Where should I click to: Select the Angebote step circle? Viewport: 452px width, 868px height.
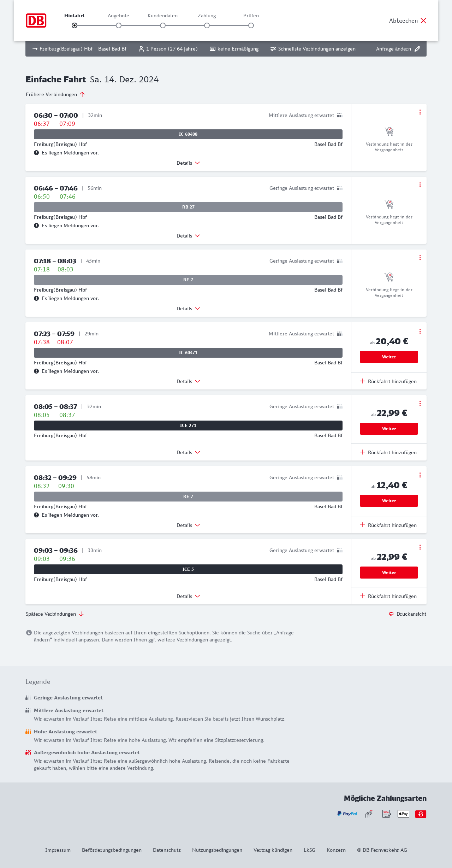(119, 25)
